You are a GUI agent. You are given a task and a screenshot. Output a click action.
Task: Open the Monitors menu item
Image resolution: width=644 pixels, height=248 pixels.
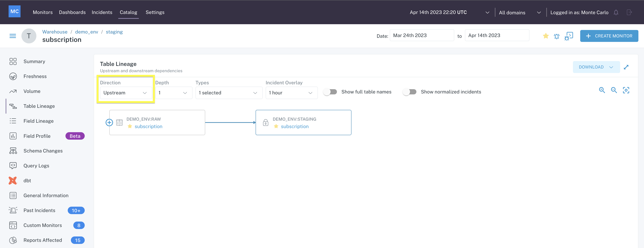(43, 12)
